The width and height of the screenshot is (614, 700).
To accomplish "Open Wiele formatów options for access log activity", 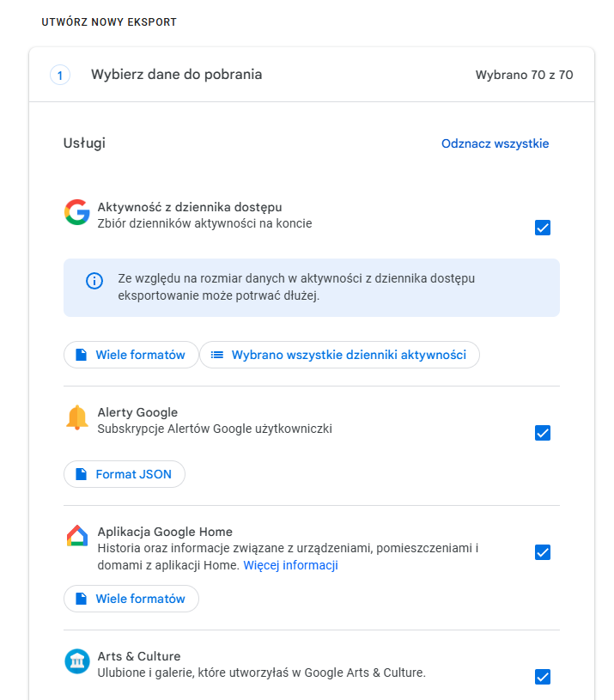I will pos(131,355).
